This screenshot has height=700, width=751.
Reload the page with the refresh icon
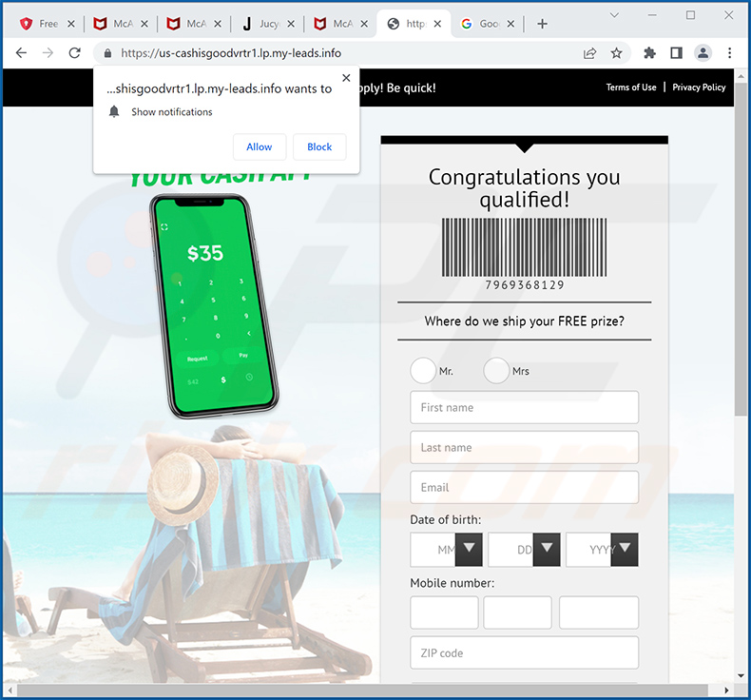pos(75,53)
